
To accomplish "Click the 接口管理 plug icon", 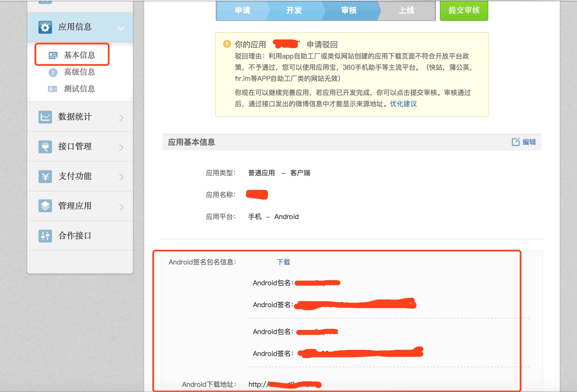I will (45, 147).
